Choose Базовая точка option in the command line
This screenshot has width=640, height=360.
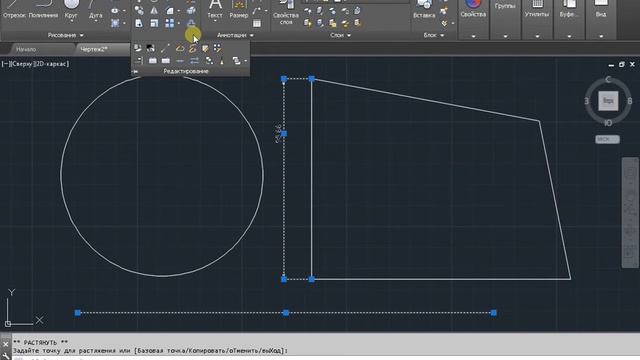pos(162,351)
